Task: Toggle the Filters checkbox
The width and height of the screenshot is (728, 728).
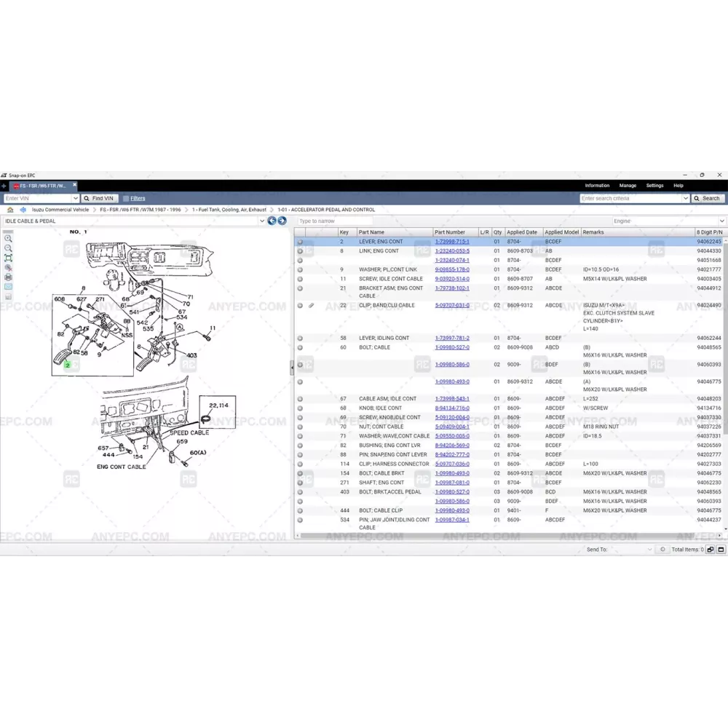Action: pos(126,198)
